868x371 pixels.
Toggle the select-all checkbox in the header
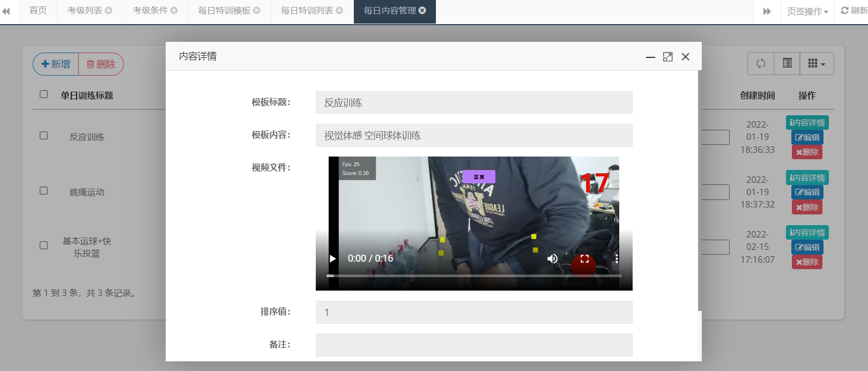[x=44, y=94]
